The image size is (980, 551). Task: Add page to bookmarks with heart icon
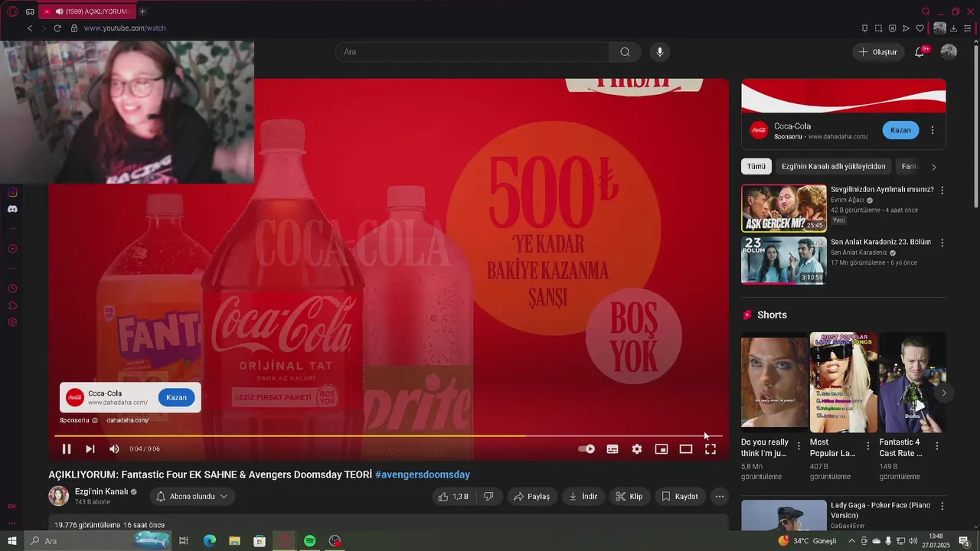click(x=920, y=28)
